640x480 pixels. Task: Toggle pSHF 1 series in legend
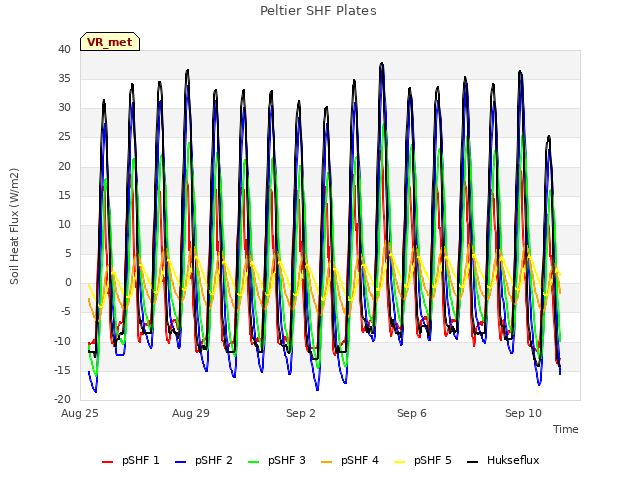[x=131, y=460]
